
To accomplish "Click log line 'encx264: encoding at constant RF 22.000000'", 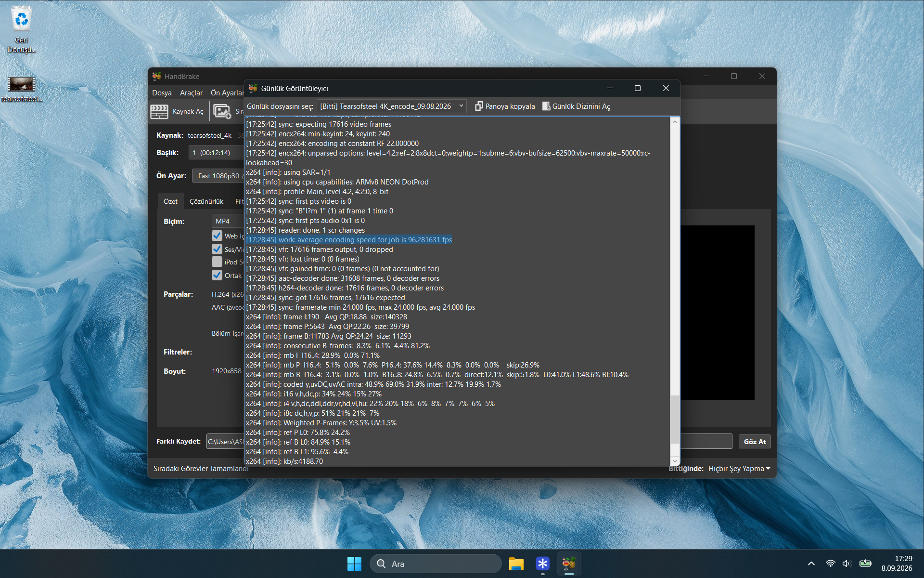I will pyautogui.click(x=332, y=143).
